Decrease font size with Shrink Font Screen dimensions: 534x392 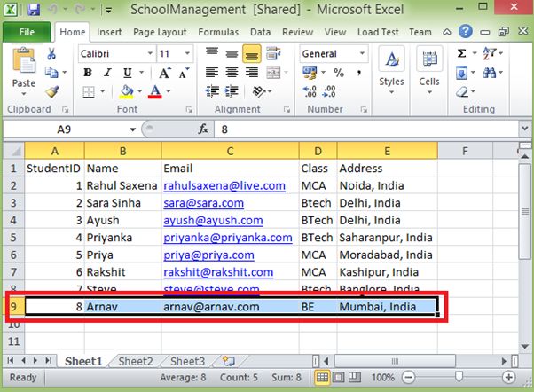click(184, 73)
